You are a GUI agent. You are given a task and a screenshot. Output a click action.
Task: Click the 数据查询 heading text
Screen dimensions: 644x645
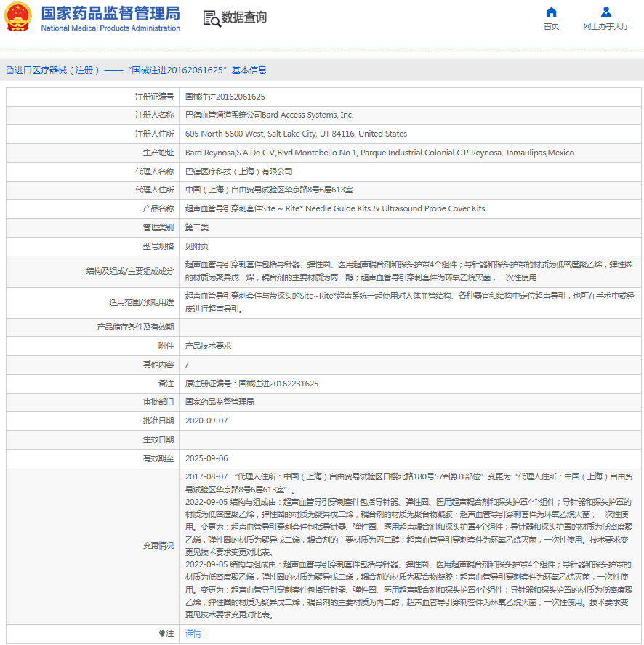tap(244, 17)
